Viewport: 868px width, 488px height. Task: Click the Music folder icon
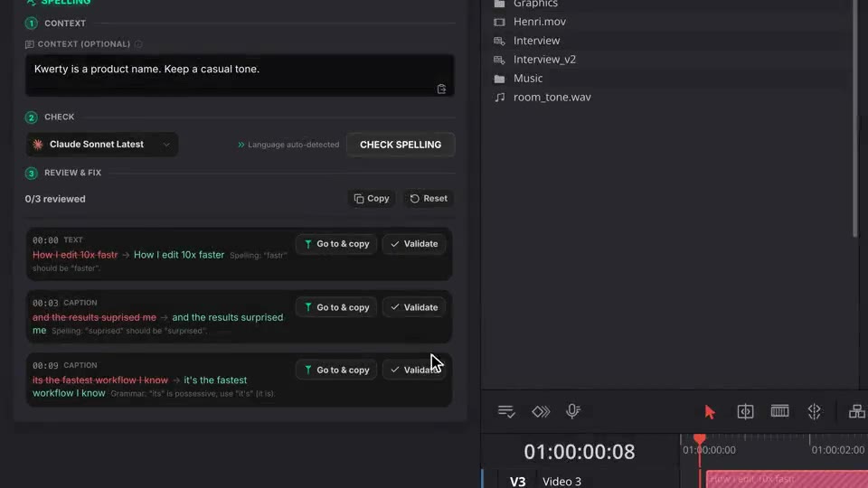[x=499, y=79]
